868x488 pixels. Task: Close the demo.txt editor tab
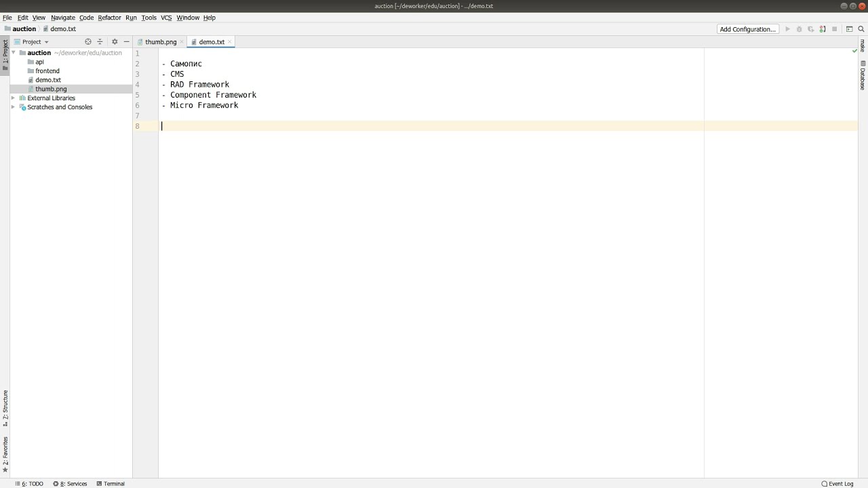coord(230,42)
